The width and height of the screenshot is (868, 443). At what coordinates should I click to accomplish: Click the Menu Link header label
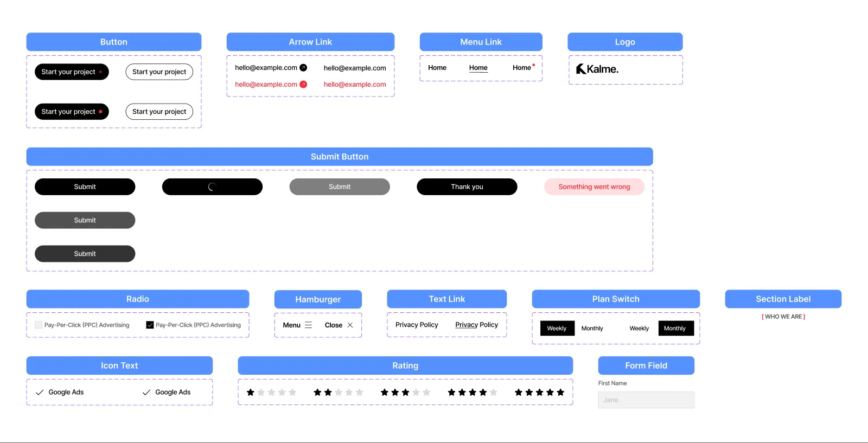coord(481,42)
